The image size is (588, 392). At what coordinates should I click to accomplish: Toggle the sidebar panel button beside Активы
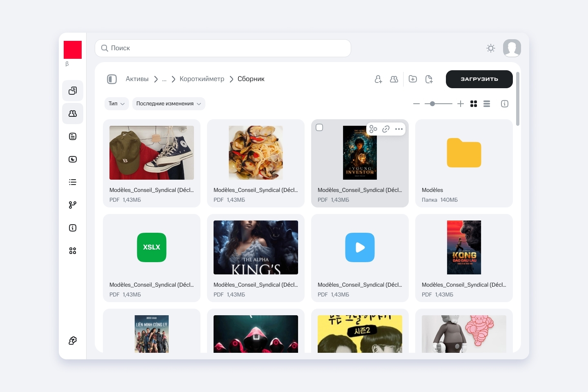(x=112, y=79)
